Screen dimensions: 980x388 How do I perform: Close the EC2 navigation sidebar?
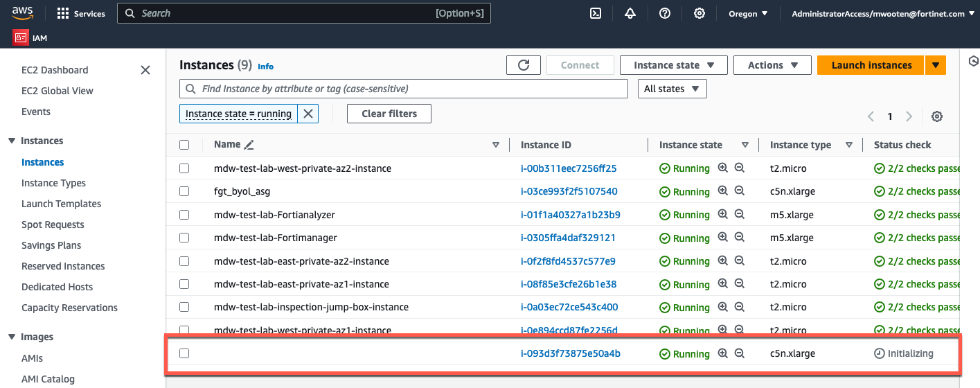click(x=145, y=70)
